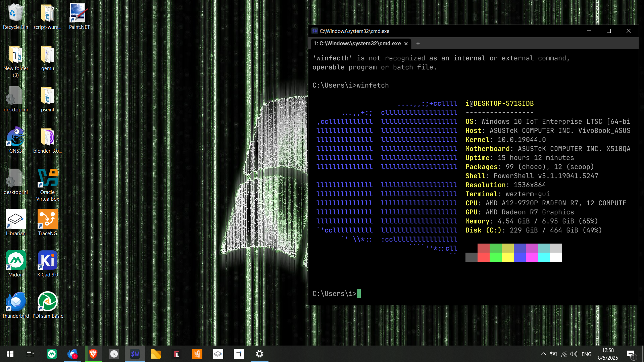The width and height of the screenshot is (644, 362).
Task: Open the PDFsam Basic desktop shortcut
Action: [47, 305]
